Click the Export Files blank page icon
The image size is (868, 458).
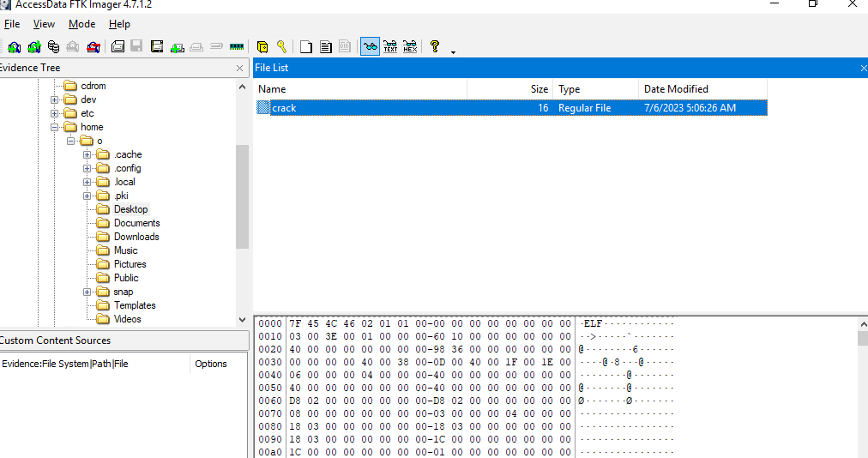click(305, 47)
